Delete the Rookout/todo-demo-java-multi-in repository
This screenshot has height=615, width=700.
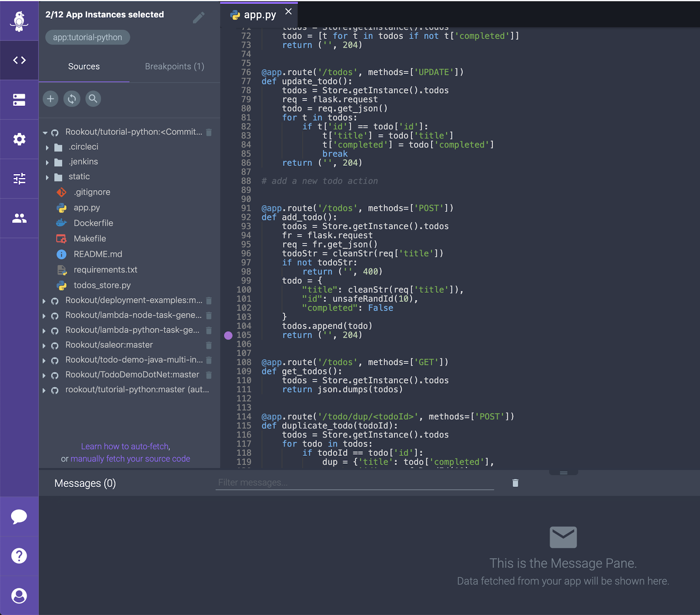coord(209,360)
